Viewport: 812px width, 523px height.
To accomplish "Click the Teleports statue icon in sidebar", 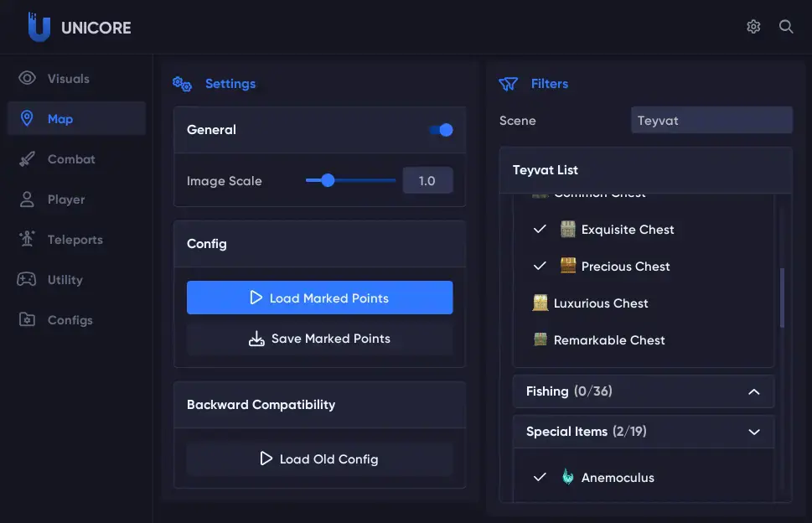I will pos(27,239).
